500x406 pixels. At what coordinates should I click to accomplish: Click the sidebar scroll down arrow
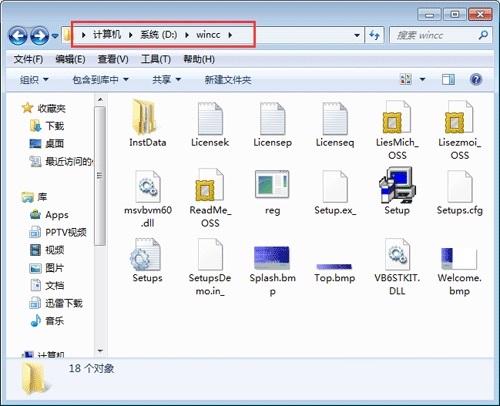(x=100, y=351)
